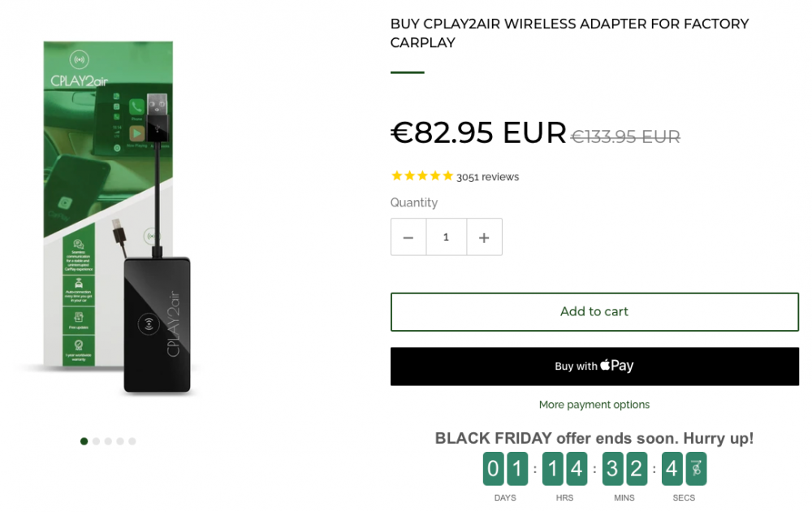Screen dimensions: 812x512
Task: Expand more images using the second carousel dot
Action: [96, 441]
